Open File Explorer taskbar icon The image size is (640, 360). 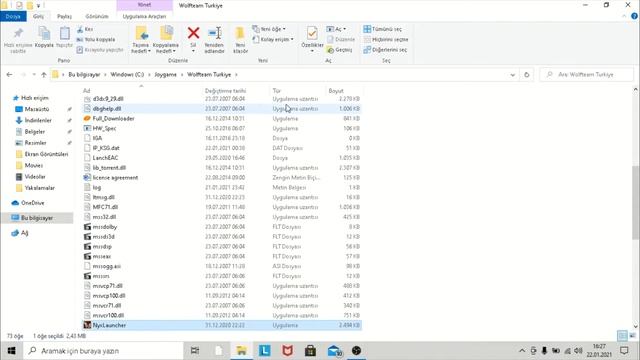tap(241, 351)
